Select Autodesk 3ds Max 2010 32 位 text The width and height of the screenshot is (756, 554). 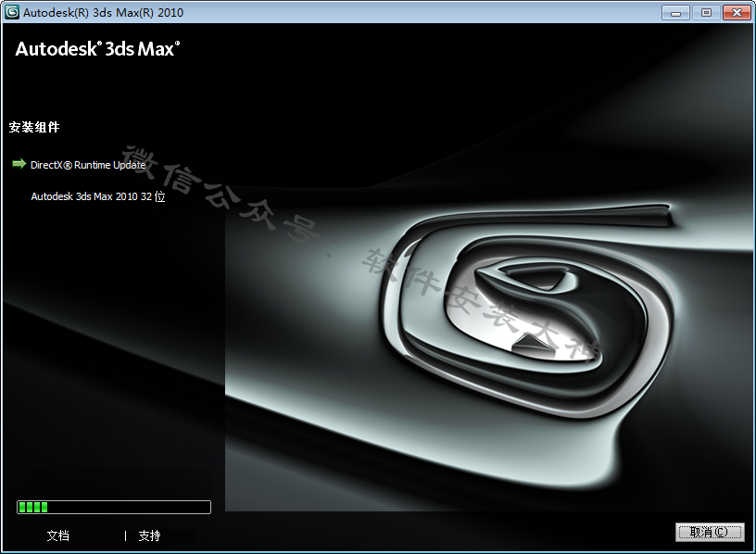point(98,196)
